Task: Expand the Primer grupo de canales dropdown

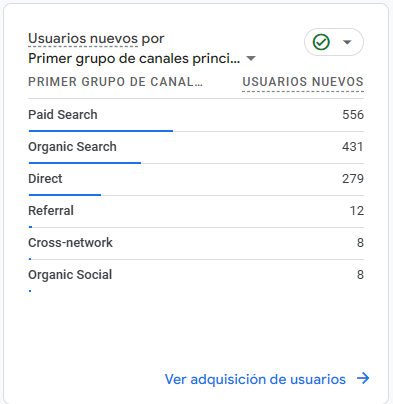Action: pyautogui.click(x=251, y=59)
